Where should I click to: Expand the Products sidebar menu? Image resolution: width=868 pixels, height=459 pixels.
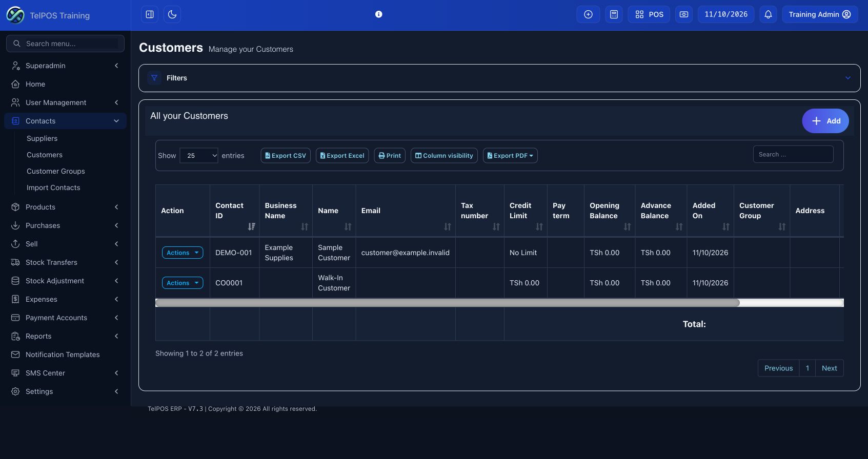[65, 207]
